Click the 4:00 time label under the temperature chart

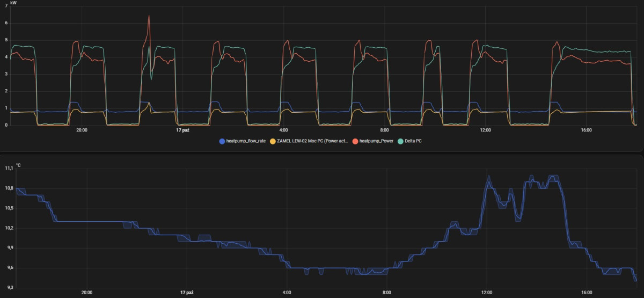pyautogui.click(x=287, y=293)
